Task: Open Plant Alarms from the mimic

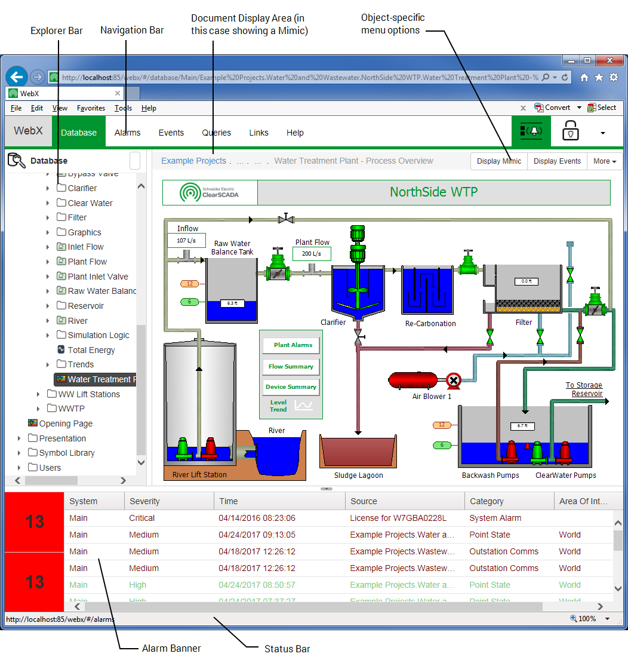Action: (x=291, y=345)
